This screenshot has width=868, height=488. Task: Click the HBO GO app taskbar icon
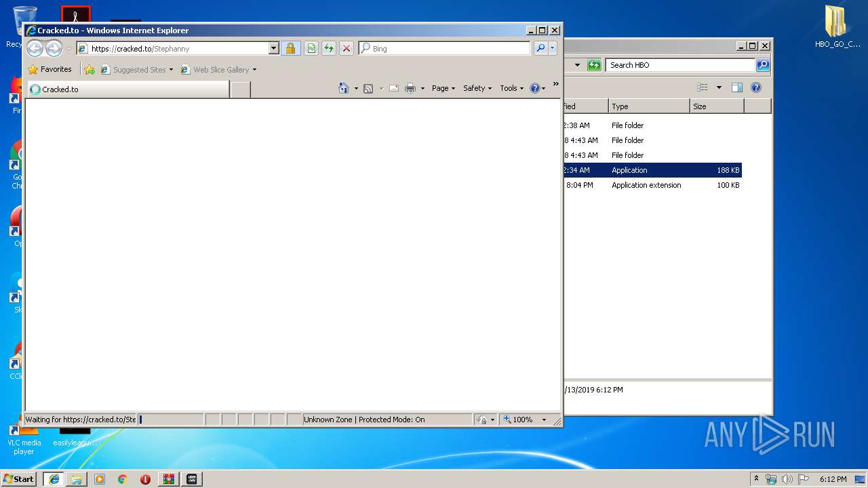click(191, 479)
